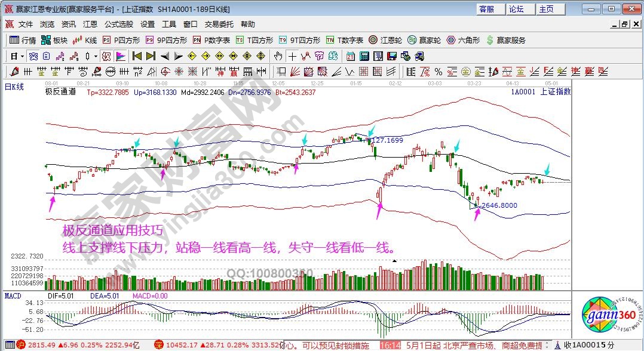
Task: Toggle the framed pattern button left of flag
Action: (106, 56)
